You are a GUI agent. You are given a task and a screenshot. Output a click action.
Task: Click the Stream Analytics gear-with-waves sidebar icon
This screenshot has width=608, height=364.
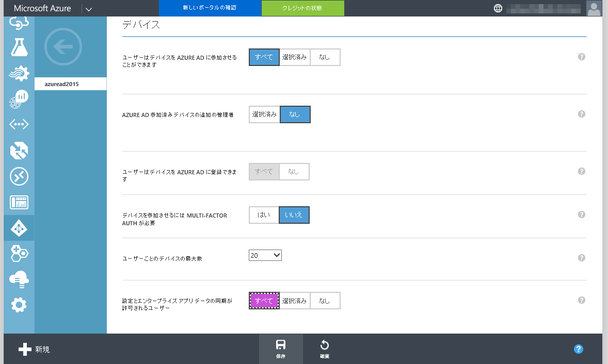tap(19, 73)
